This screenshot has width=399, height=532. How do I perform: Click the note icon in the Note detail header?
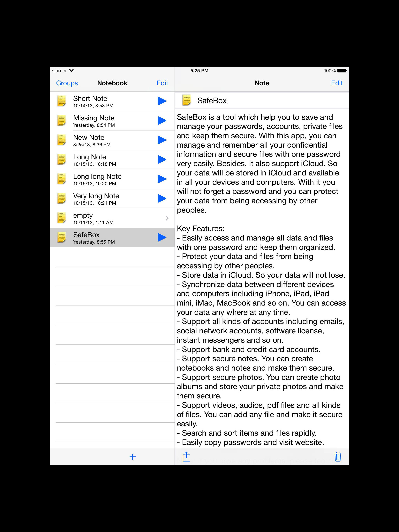(x=186, y=100)
